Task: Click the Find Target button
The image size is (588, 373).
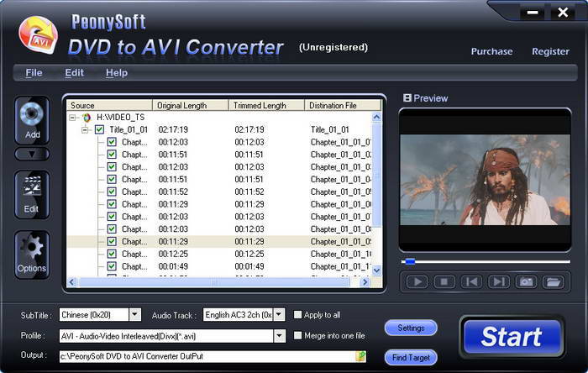Action: (411, 358)
